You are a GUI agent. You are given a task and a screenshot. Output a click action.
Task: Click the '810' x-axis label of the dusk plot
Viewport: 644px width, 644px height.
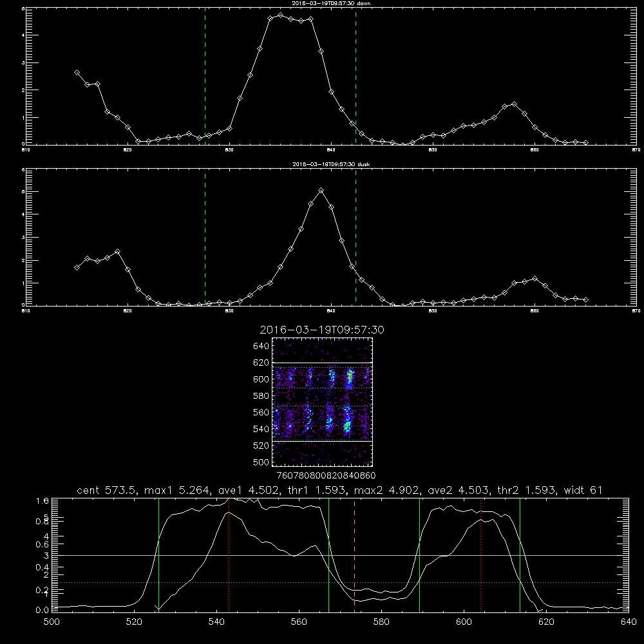pyautogui.click(x=26, y=311)
